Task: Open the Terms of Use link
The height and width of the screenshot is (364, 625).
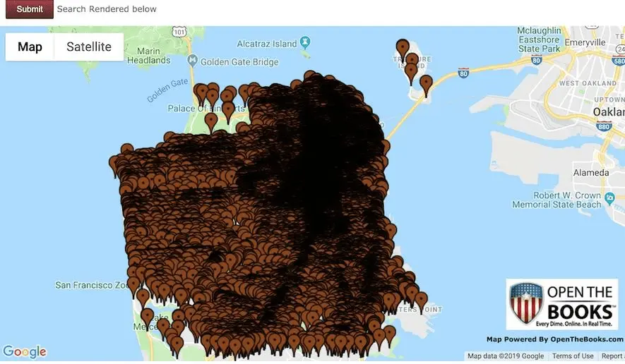Action: [573, 356]
